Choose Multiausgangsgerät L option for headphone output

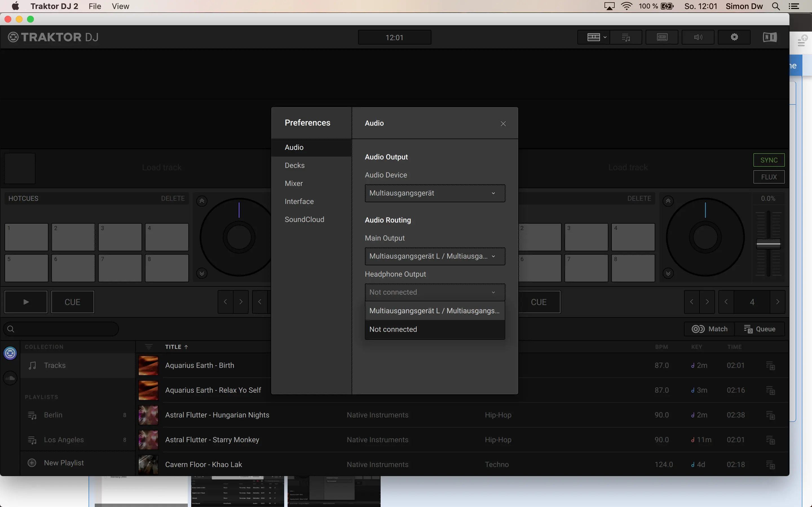434,311
